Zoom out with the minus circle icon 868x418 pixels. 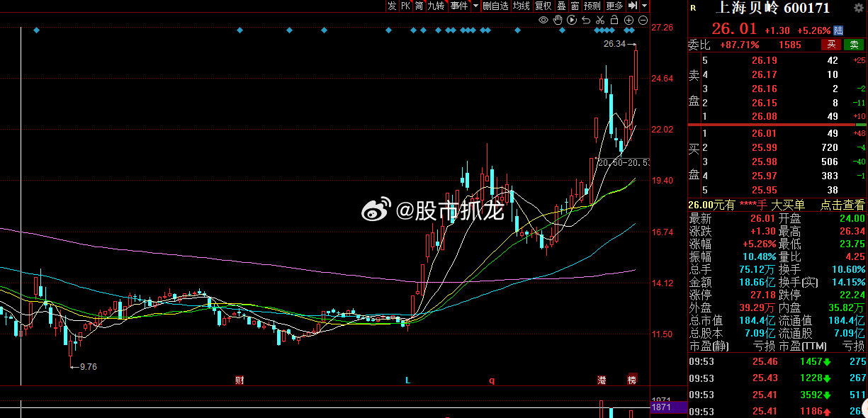[x=643, y=20]
